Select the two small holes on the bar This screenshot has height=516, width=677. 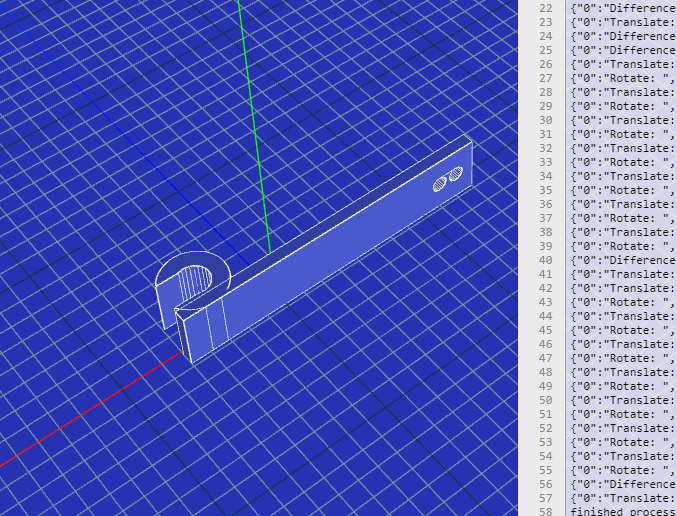point(447,179)
